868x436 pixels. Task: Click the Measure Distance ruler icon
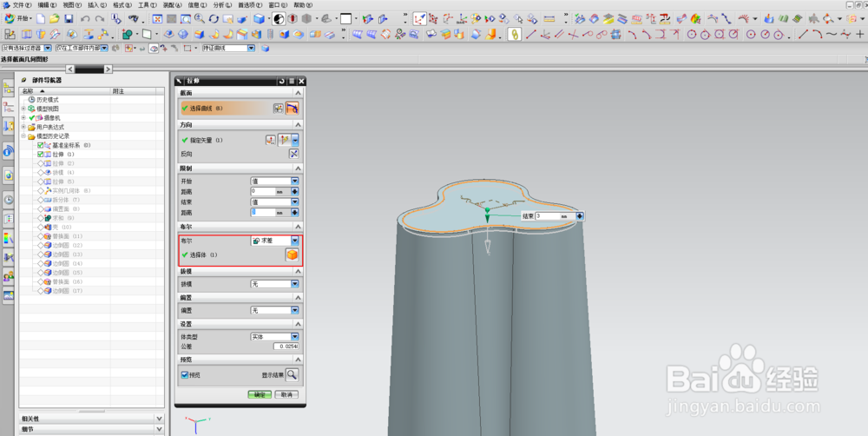click(549, 19)
